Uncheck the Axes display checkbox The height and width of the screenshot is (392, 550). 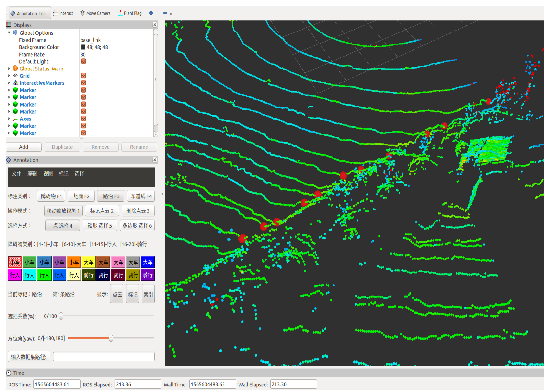coord(84,119)
